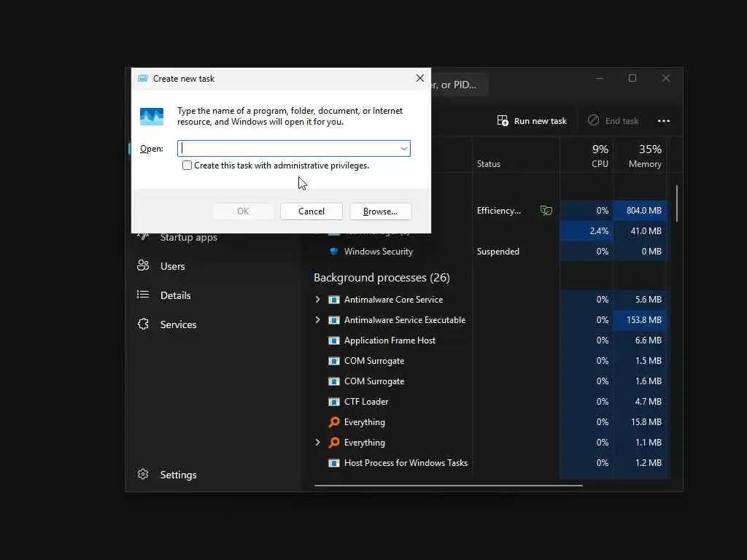Check the administrative privileges checkbox
The width and height of the screenshot is (747, 560).
pos(187,166)
